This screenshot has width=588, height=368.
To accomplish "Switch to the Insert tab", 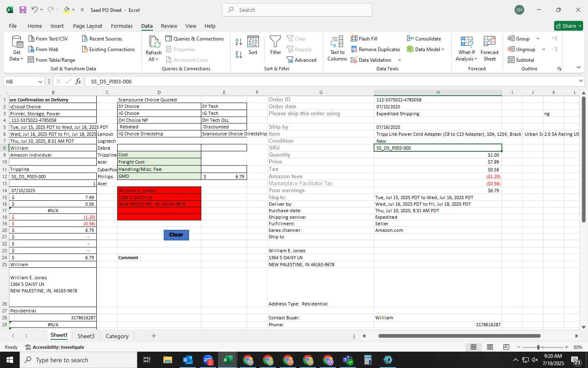I will click(x=57, y=26).
